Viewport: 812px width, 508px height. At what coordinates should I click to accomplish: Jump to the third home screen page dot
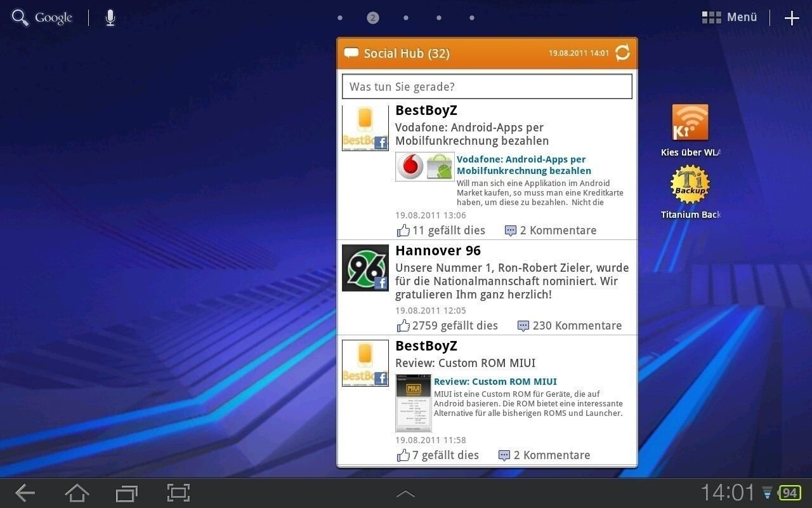pos(406,18)
